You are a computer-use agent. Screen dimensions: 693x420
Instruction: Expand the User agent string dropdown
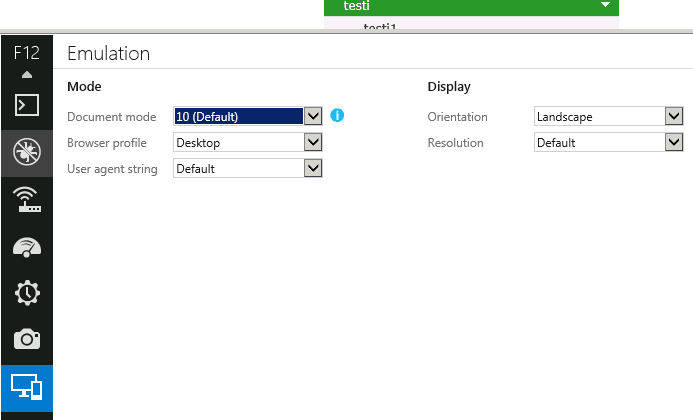click(x=313, y=169)
